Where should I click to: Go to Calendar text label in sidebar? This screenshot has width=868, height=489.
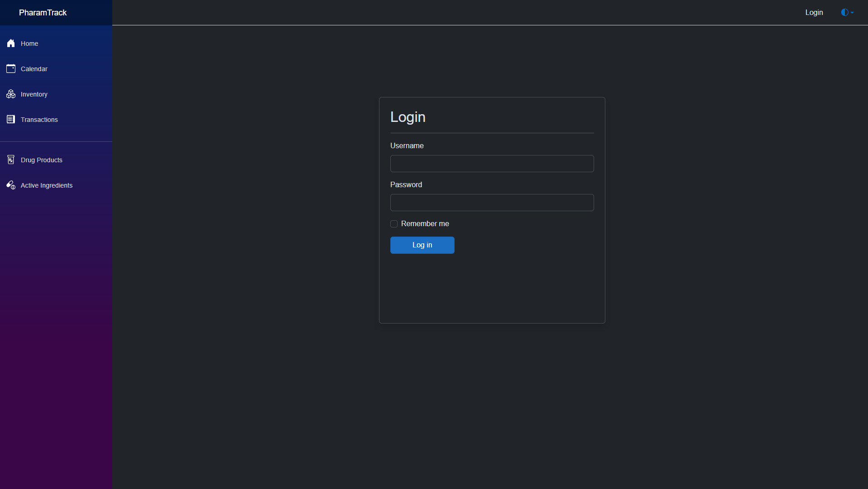tap(34, 69)
